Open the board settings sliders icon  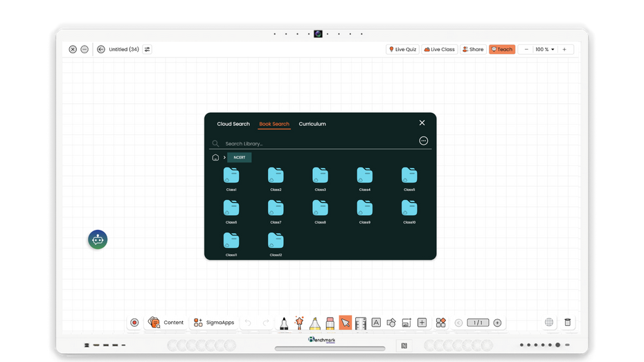(147, 49)
